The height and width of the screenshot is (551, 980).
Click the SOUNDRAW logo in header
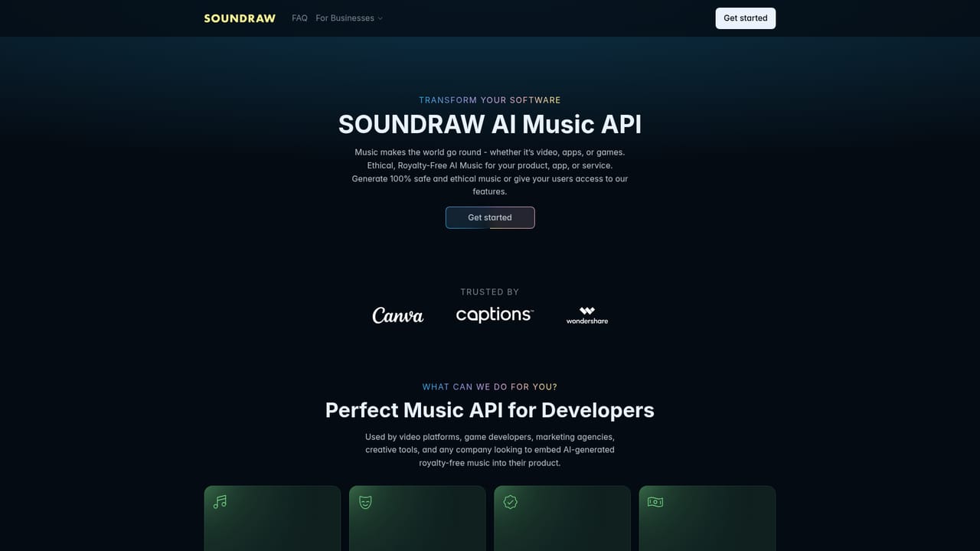click(x=240, y=18)
